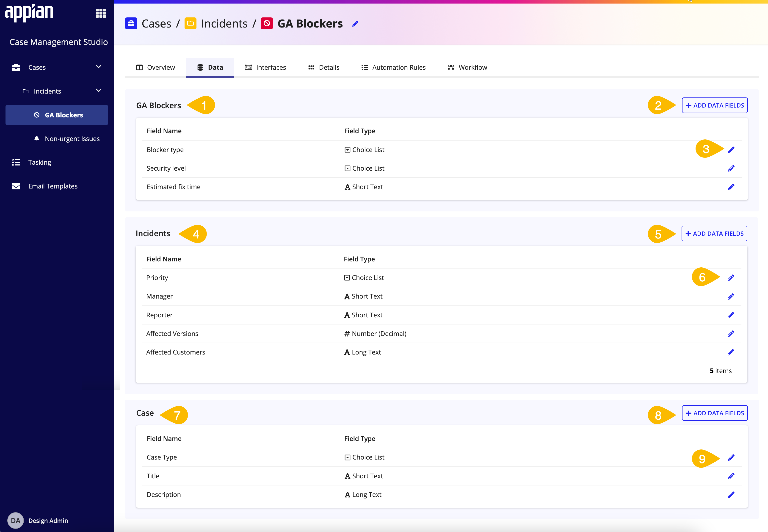Open the Appian apps grid menu

(101, 13)
